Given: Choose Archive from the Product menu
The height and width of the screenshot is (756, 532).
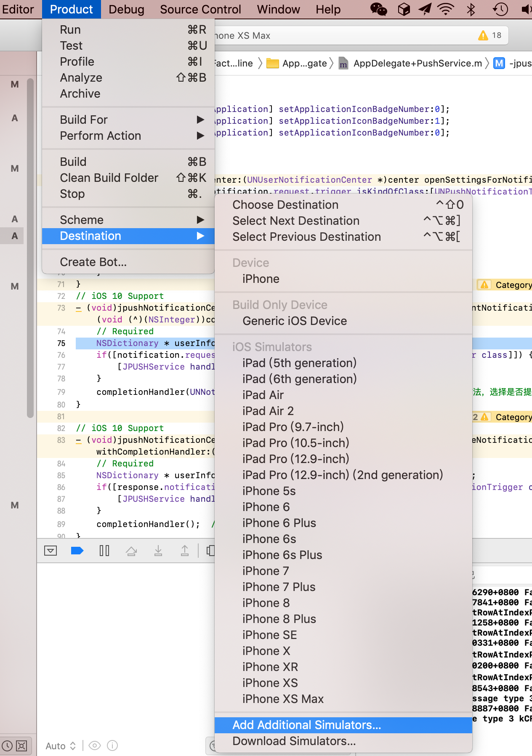Looking at the screenshot, I should tap(128, 93).
